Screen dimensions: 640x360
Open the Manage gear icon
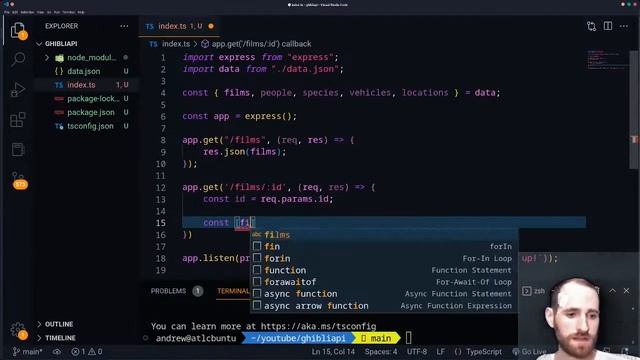(x=18, y=329)
